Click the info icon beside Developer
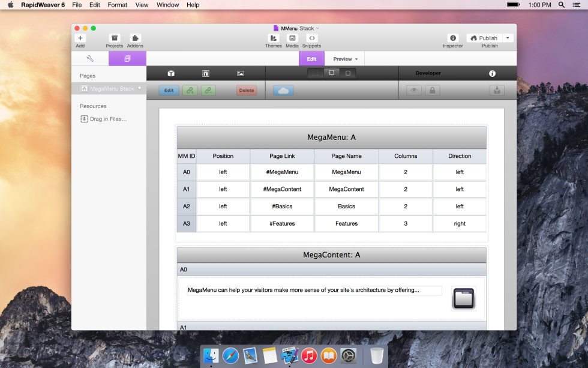The height and width of the screenshot is (368, 588). pos(493,73)
